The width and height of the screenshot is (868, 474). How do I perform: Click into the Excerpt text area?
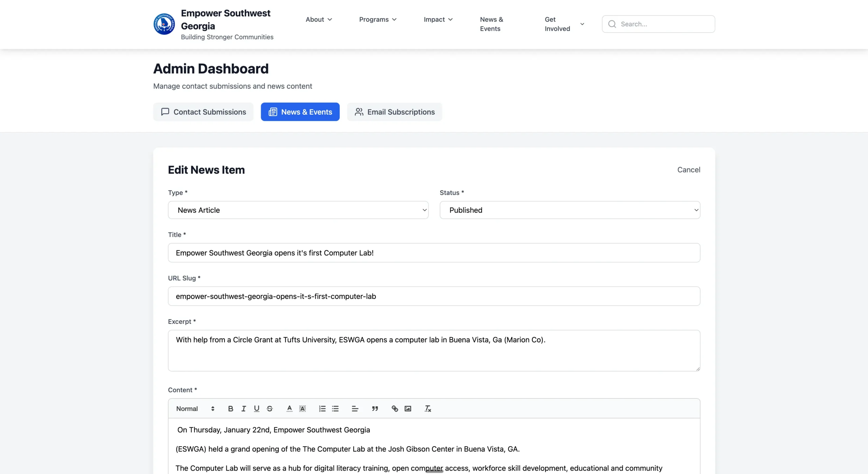coord(434,351)
